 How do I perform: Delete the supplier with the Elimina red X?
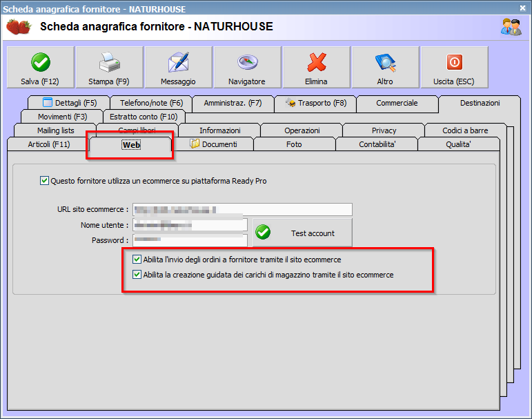[317, 67]
